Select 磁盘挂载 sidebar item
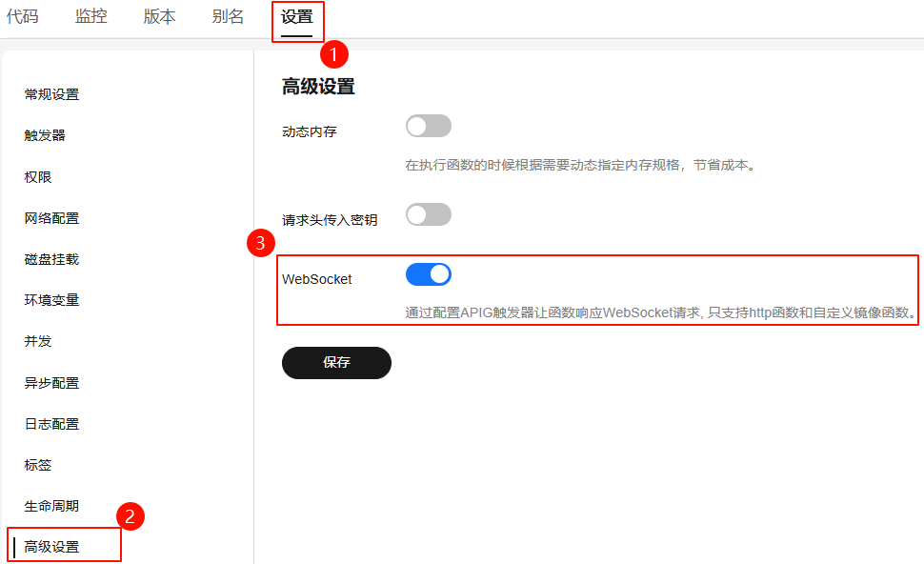This screenshot has width=924, height=564. [x=51, y=259]
